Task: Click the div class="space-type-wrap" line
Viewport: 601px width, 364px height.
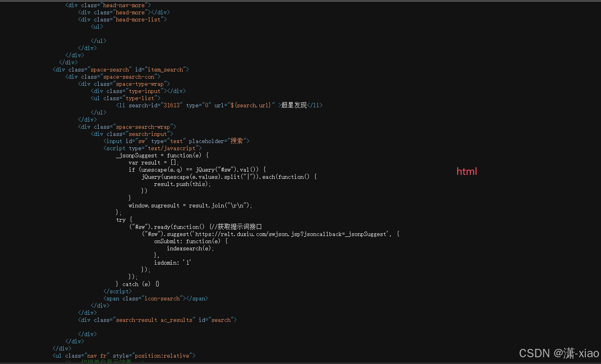Action: (x=124, y=84)
